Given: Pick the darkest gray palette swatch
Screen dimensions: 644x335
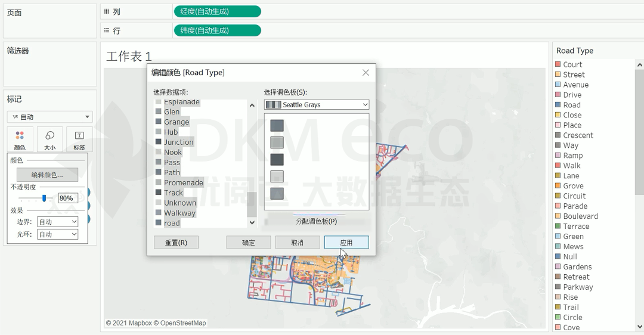Looking at the screenshot, I should (277, 160).
